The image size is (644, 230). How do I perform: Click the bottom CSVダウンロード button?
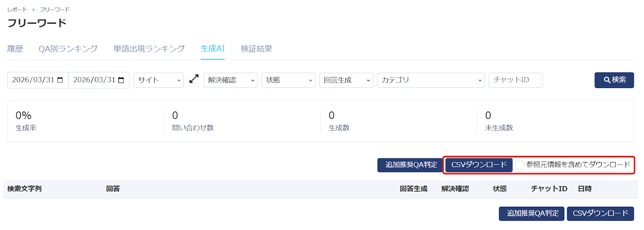tap(600, 214)
